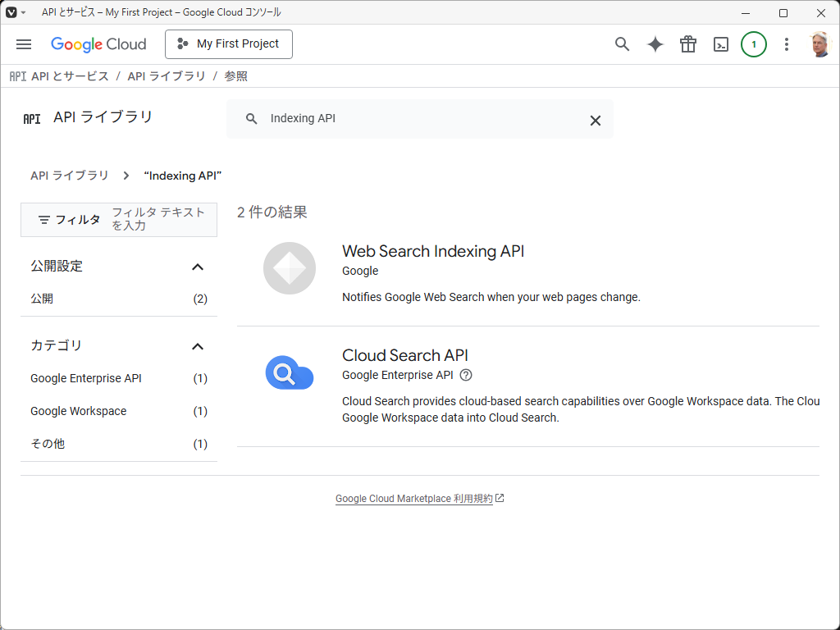Collapse the カテゴリ filter section

pos(197,346)
